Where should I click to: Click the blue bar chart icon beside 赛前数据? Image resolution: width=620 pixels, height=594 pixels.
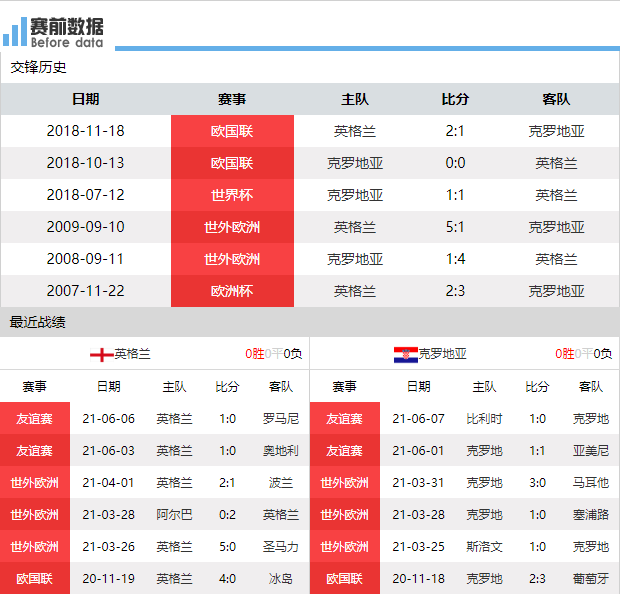(15, 32)
